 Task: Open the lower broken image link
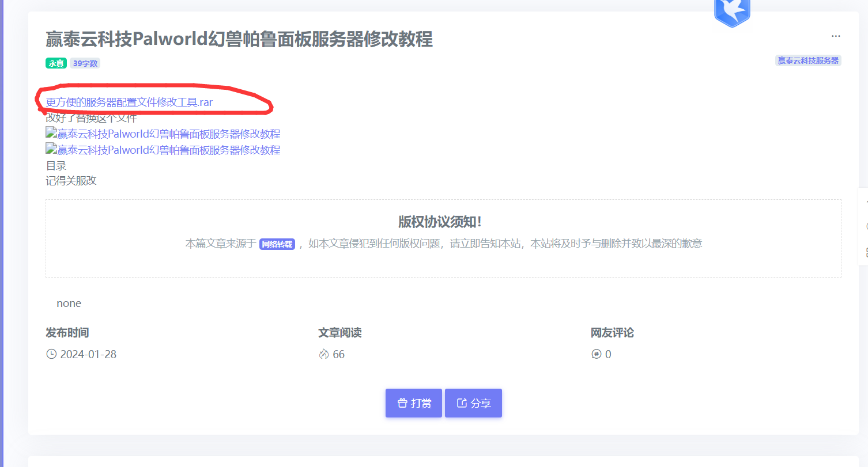tap(163, 150)
